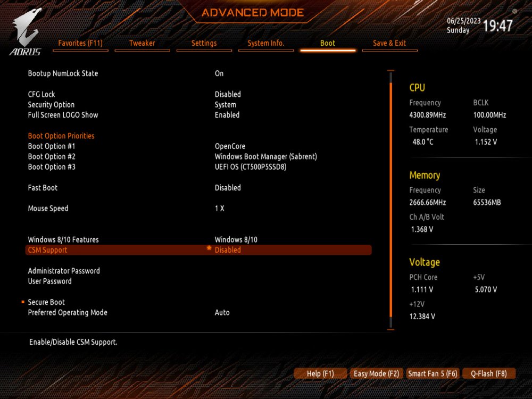
Task: Click memory size 65536MB value
Action: [x=487, y=203]
